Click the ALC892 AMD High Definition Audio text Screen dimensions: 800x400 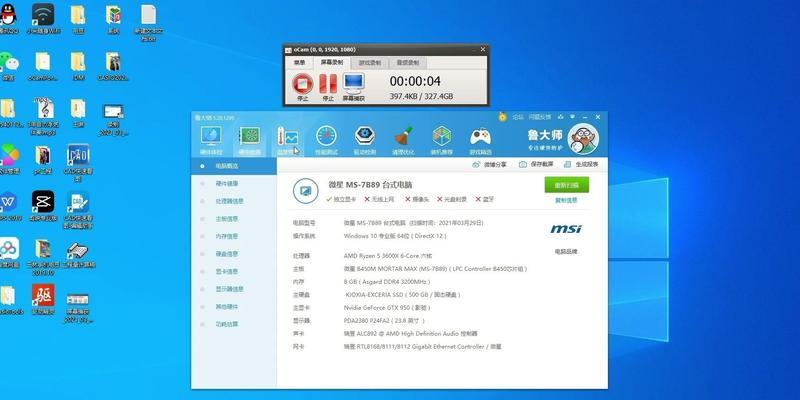tap(411, 334)
